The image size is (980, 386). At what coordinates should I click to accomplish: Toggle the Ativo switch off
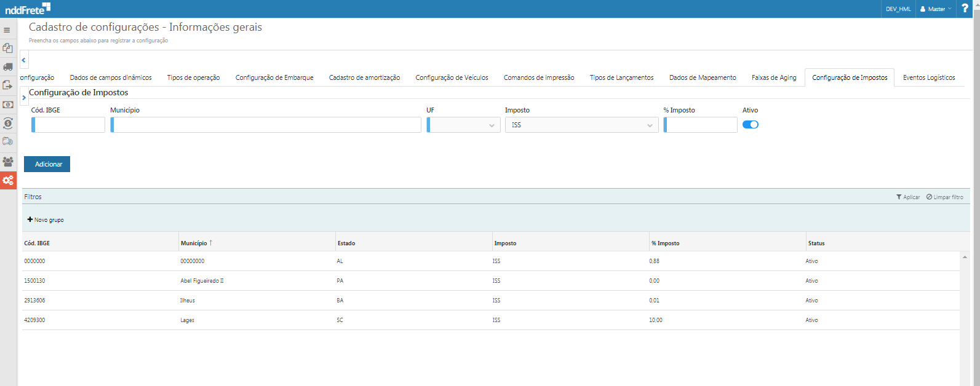[750, 125]
